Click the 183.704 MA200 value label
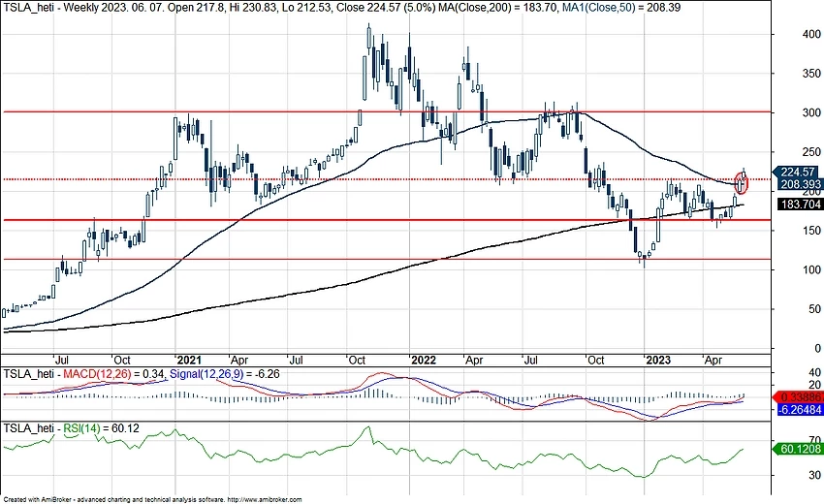Image resolution: width=824 pixels, height=504 pixels. [x=800, y=205]
